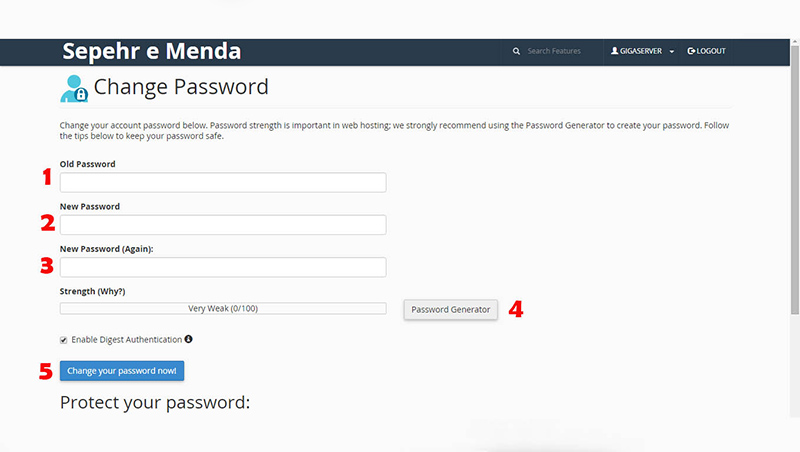Click the Sepehr e Menda logo title
The height and width of the screenshot is (452, 800).
click(x=152, y=51)
